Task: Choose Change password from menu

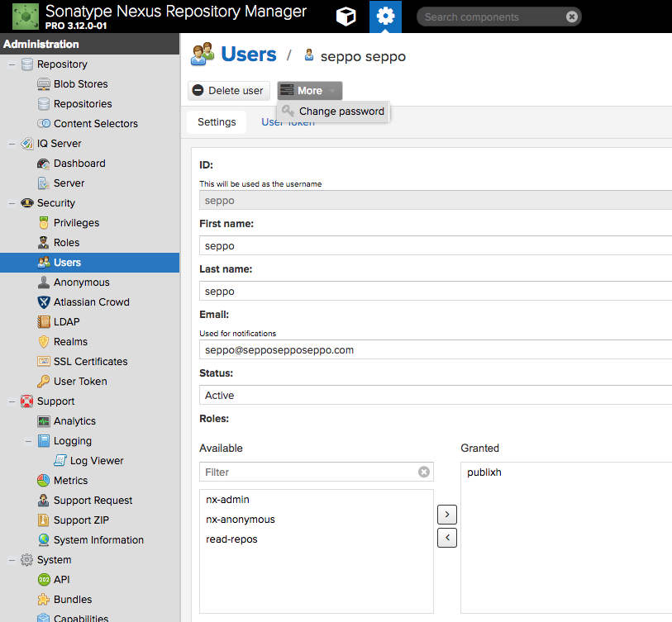Action: point(341,112)
